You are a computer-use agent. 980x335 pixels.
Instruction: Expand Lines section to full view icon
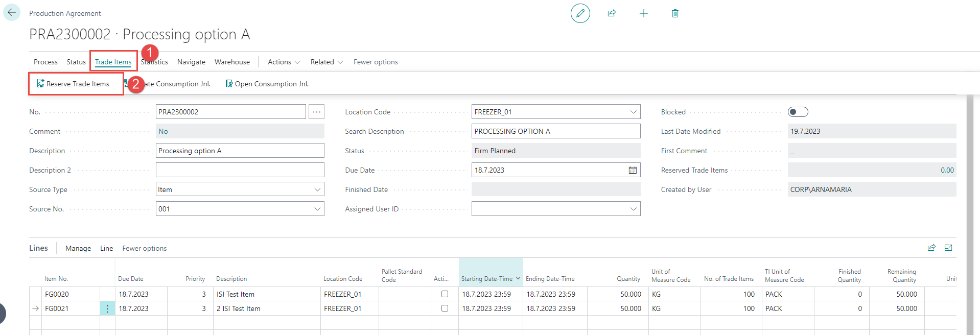pyautogui.click(x=948, y=248)
